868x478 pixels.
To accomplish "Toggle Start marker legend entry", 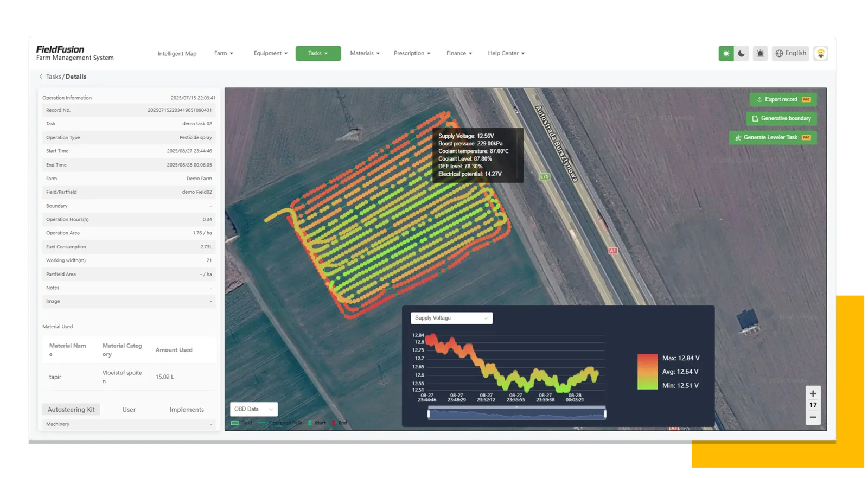I will coord(317,423).
